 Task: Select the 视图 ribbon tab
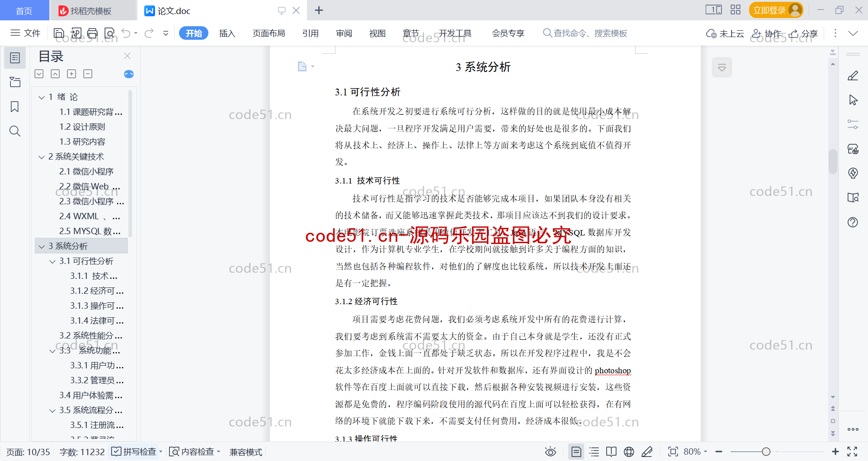coord(377,33)
